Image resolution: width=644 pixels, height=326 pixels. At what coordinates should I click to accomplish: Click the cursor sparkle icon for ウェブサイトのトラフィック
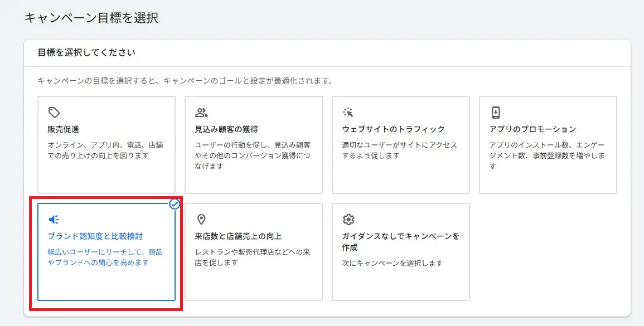pos(348,112)
